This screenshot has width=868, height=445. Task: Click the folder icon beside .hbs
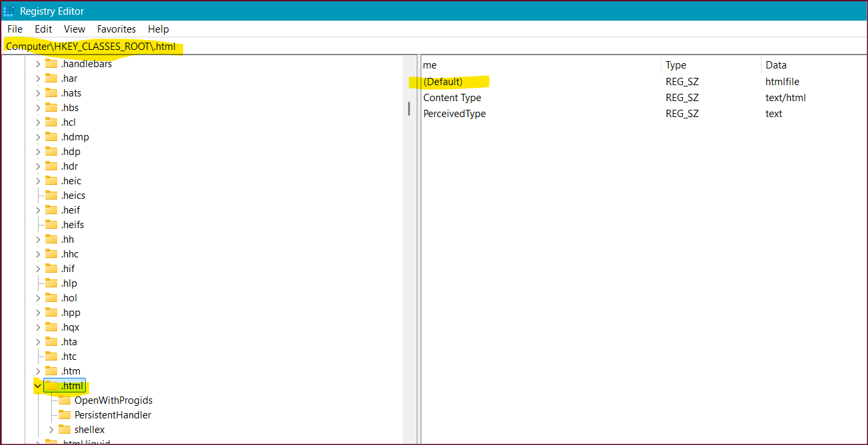click(51, 108)
